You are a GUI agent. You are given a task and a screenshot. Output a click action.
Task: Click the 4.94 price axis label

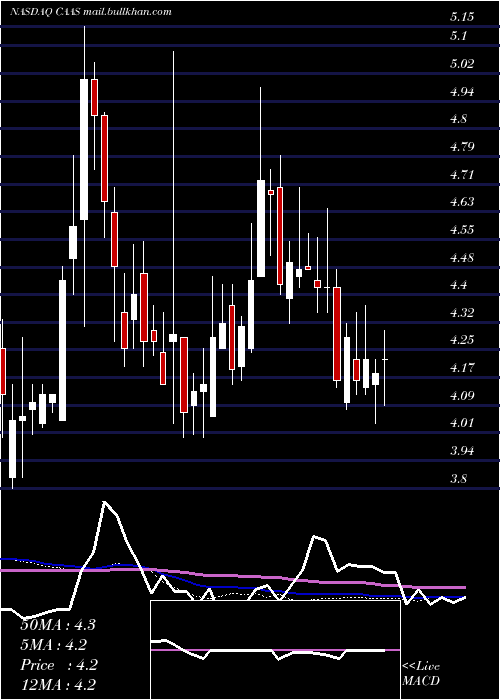[462, 92]
